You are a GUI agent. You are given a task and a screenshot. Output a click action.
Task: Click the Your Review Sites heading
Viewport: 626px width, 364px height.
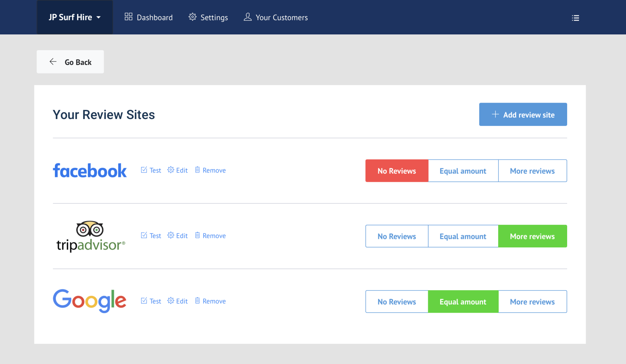coord(104,115)
